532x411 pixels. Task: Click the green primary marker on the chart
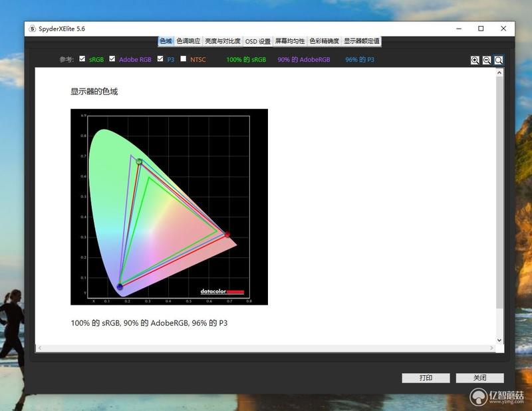pos(139,161)
